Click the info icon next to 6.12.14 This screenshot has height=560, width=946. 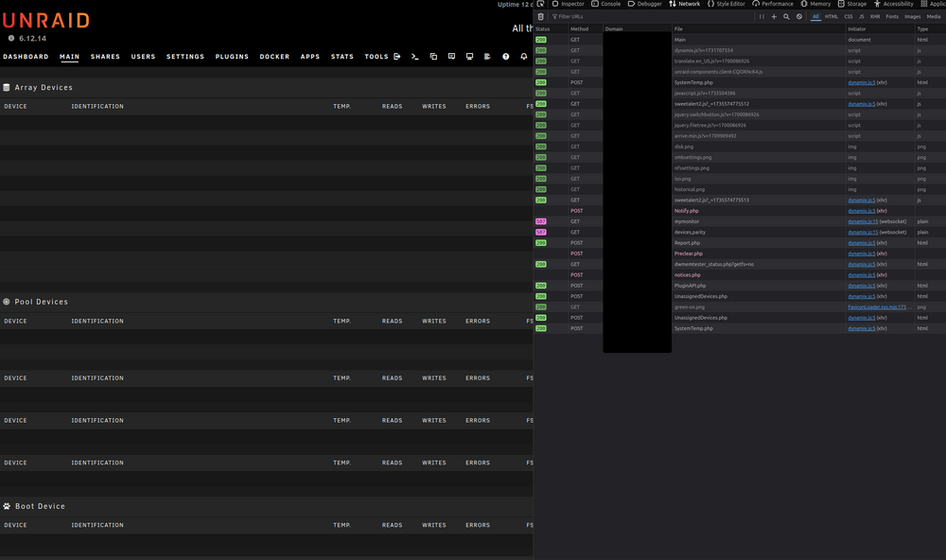click(10, 38)
